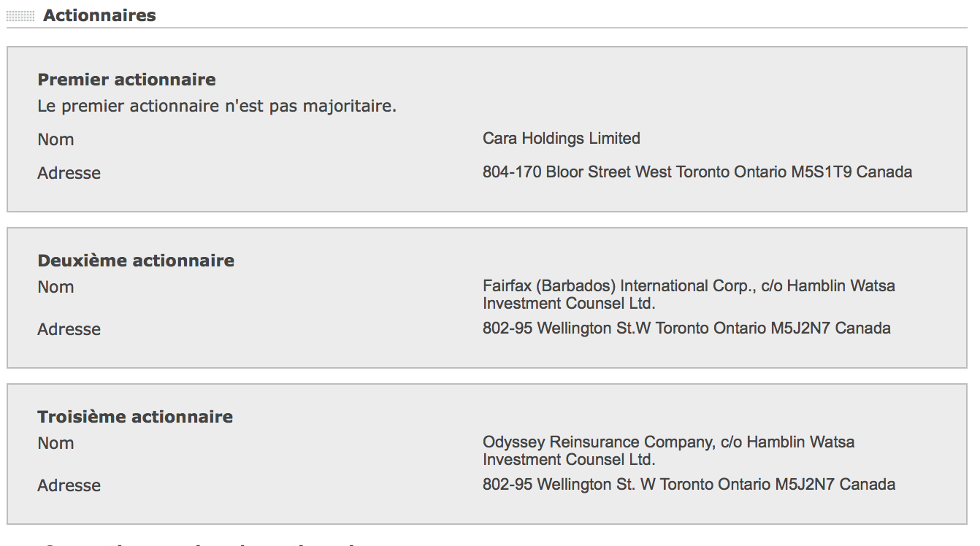This screenshot has height=546, width=980.
Task: Click the Adresse label under Troisième actionnaire
Action: coord(69,485)
